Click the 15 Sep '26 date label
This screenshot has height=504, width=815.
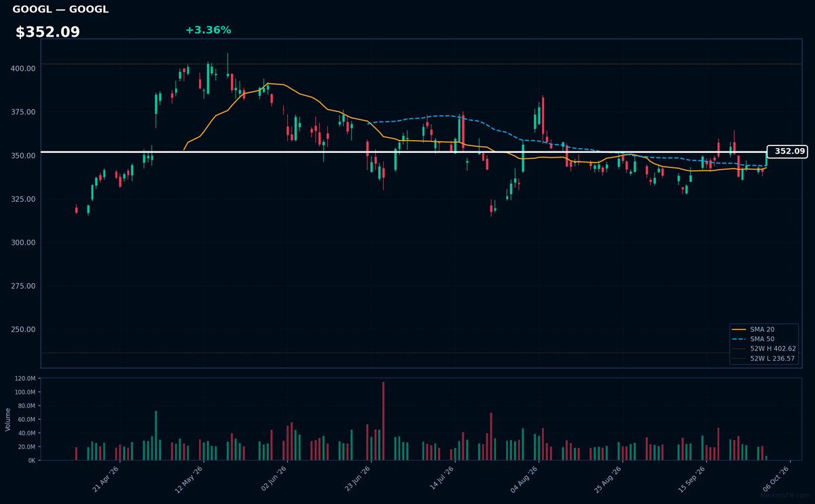693,480
